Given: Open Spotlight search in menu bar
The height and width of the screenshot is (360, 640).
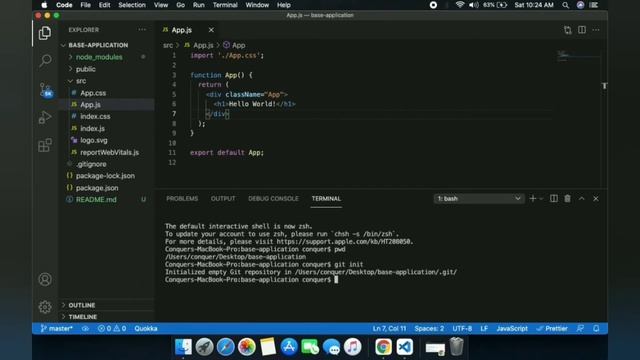Looking at the screenshot, I should (565, 5).
